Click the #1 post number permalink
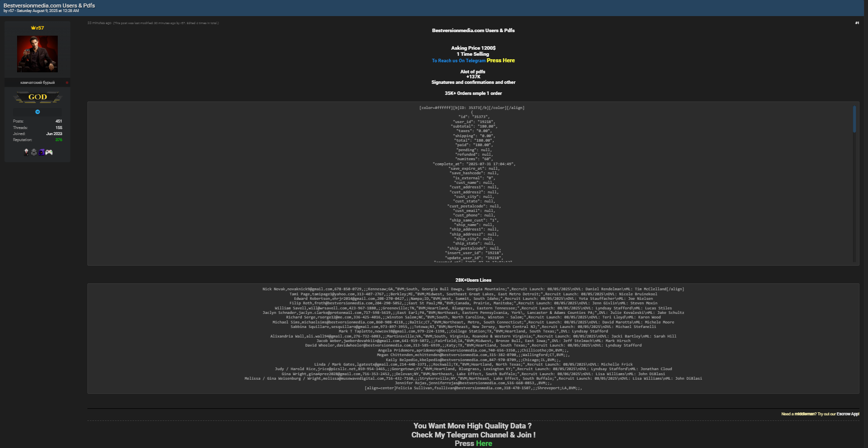 coord(857,23)
